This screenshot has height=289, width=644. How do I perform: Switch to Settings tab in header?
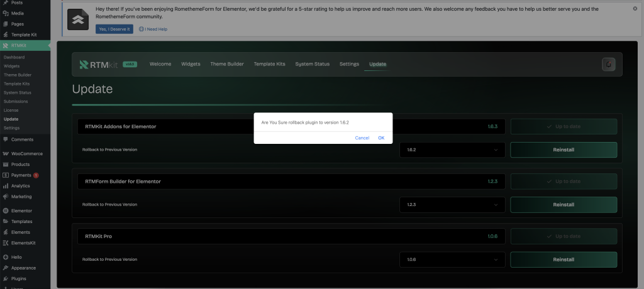tap(349, 64)
